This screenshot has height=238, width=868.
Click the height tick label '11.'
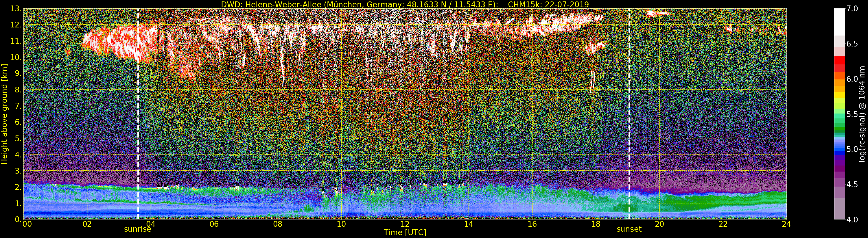16,41
